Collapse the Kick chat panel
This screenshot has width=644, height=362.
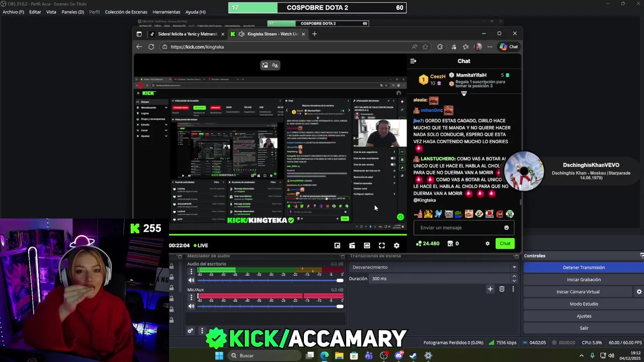(x=413, y=61)
